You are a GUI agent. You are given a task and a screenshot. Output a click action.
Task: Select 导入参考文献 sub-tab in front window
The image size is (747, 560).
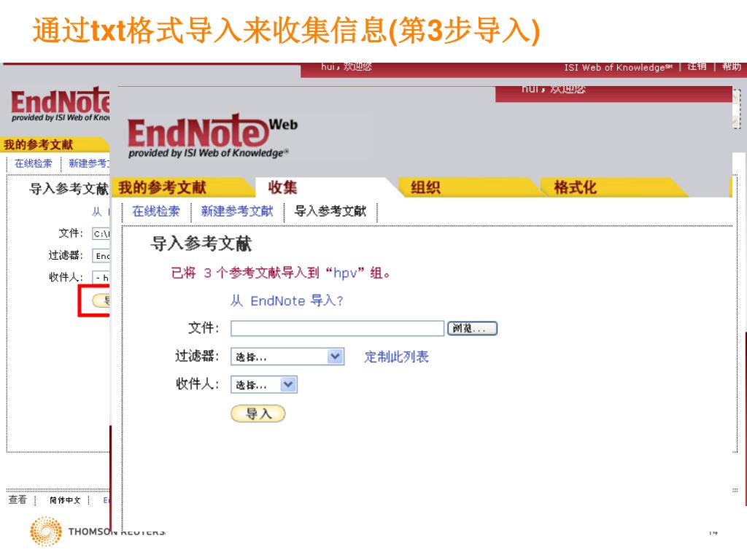(x=330, y=211)
